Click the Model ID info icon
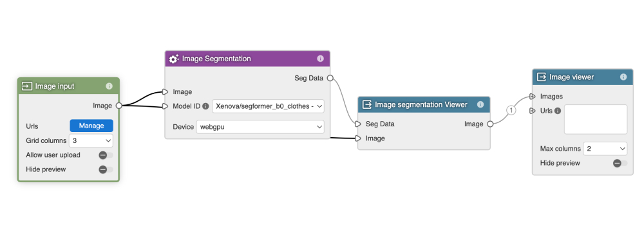This screenshot has height=237, width=644. (206, 106)
